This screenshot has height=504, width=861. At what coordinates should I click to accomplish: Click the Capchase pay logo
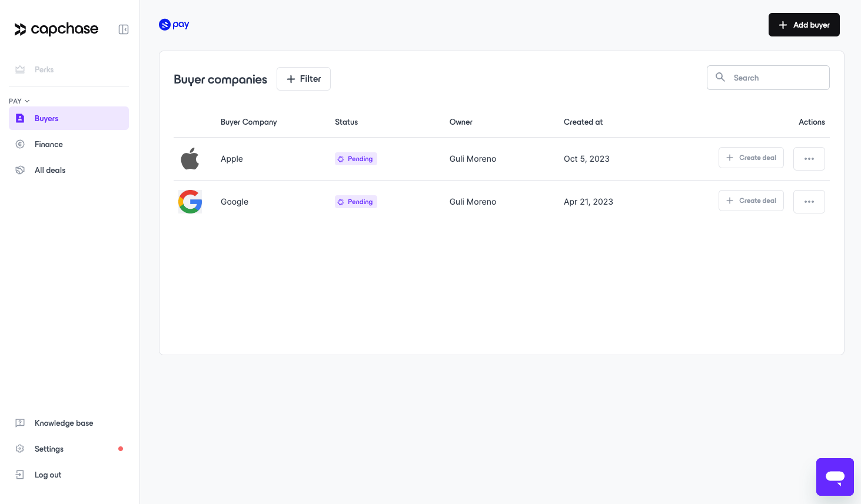tap(174, 24)
